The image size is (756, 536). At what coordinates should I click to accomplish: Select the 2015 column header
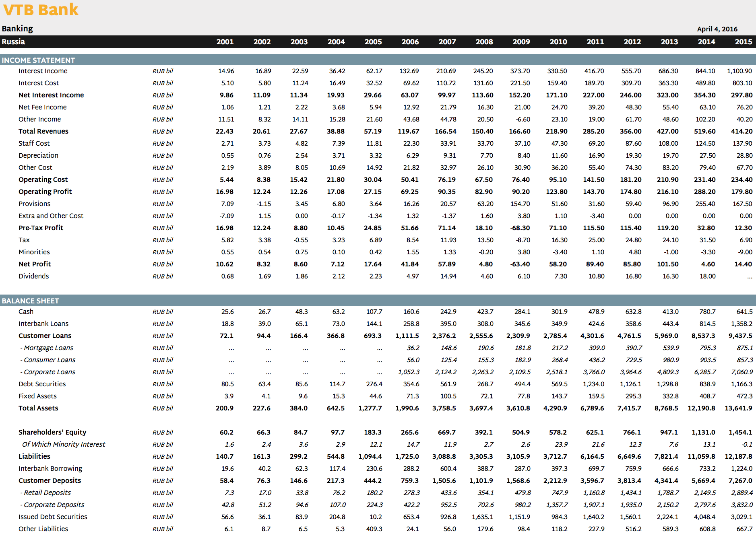(x=743, y=42)
